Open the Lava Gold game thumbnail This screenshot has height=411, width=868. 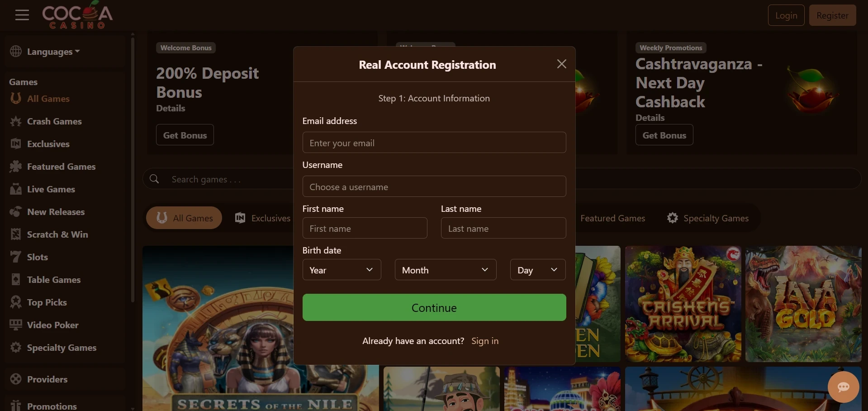click(803, 304)
